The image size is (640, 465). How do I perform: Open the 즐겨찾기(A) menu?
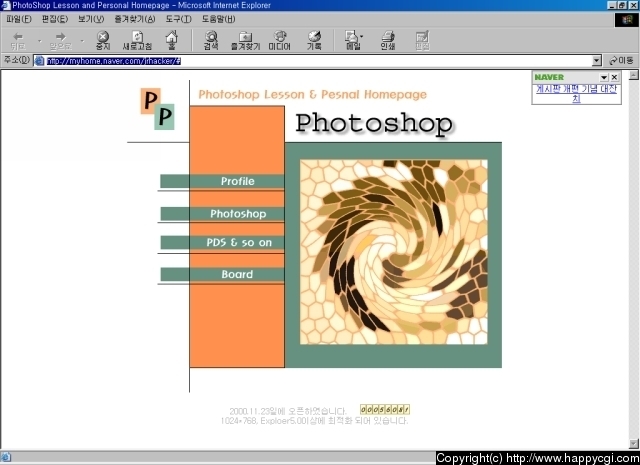click(135, 19)
